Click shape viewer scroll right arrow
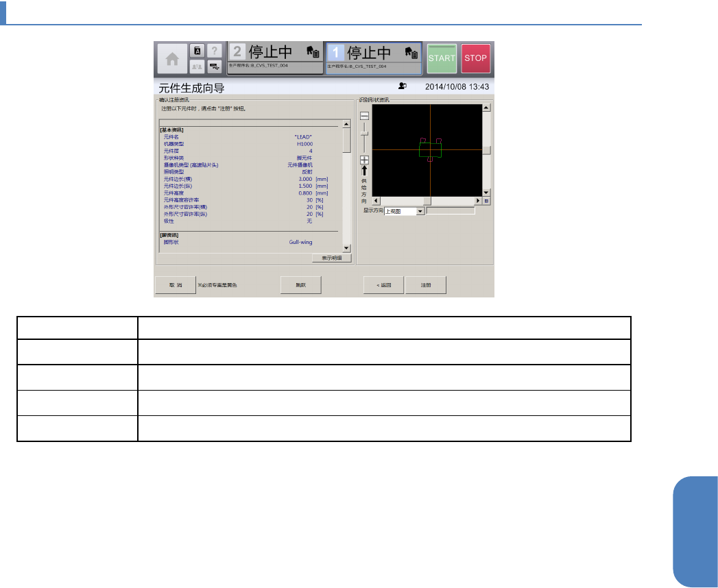718x588 pixels. tap(478, 201)
